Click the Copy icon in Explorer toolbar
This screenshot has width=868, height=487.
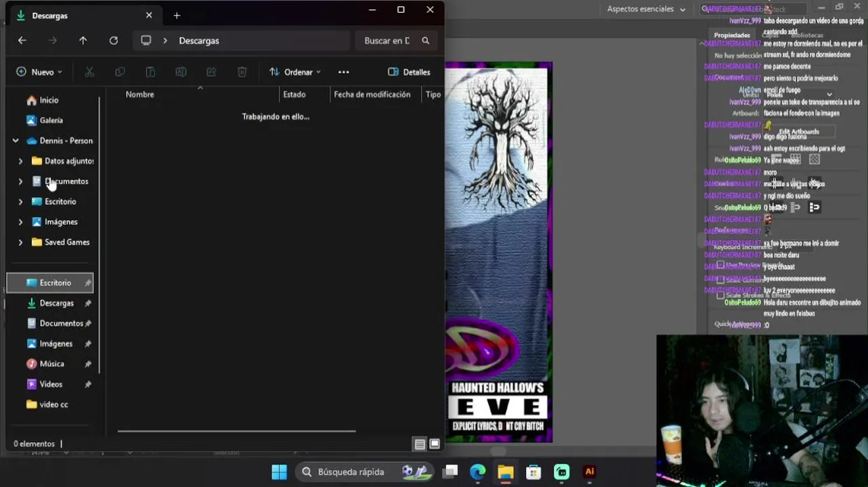point(120,72)
